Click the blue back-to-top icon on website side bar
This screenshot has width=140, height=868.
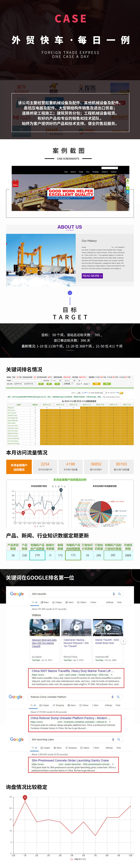(x=127, y=192)
